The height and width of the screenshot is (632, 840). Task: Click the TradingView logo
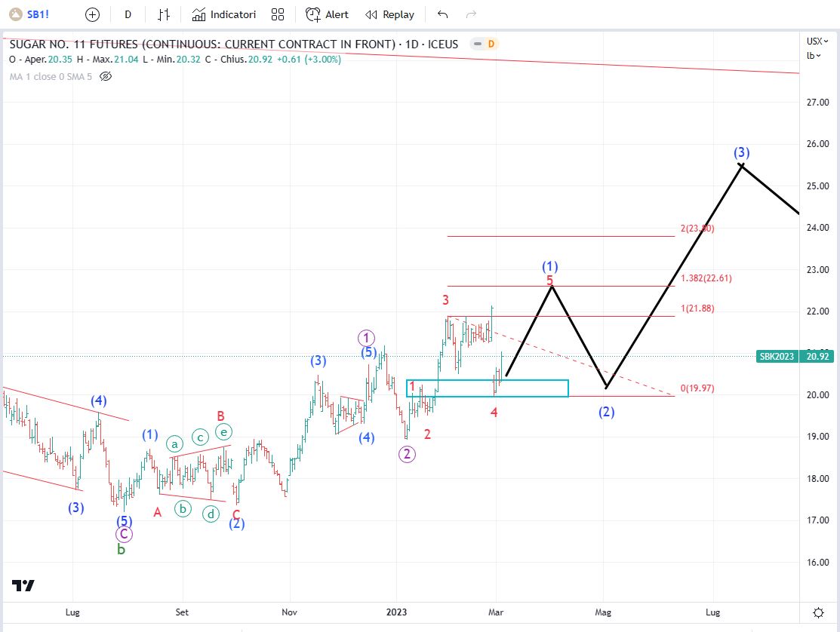23,585
